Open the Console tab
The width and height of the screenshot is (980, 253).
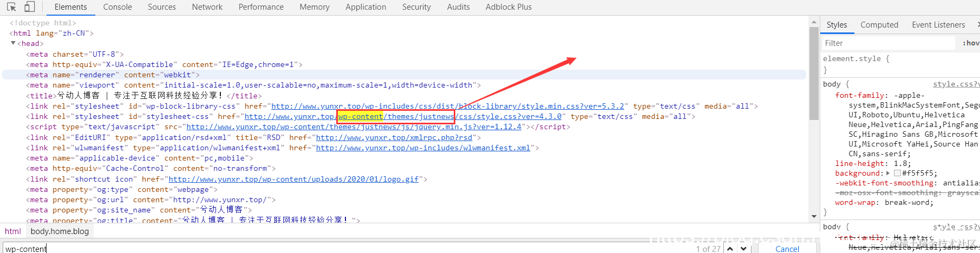coord(117,7)
